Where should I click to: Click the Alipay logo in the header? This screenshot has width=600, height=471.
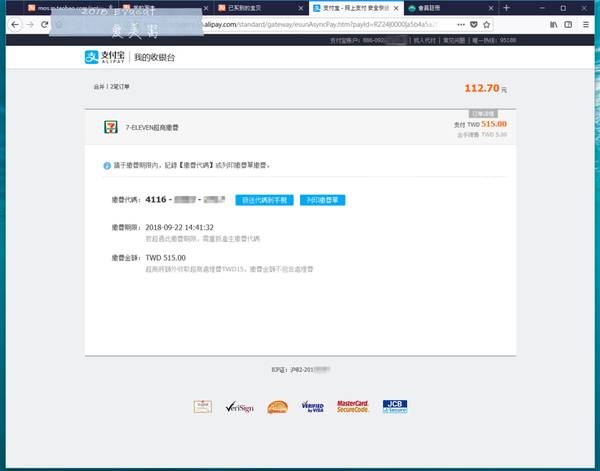point(104,57)
